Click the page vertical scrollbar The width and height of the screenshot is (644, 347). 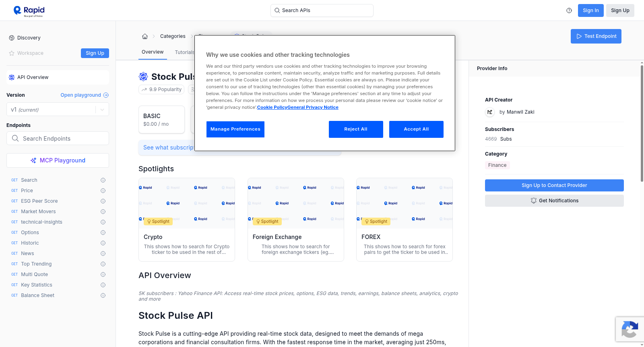click(x=642, y=123)
